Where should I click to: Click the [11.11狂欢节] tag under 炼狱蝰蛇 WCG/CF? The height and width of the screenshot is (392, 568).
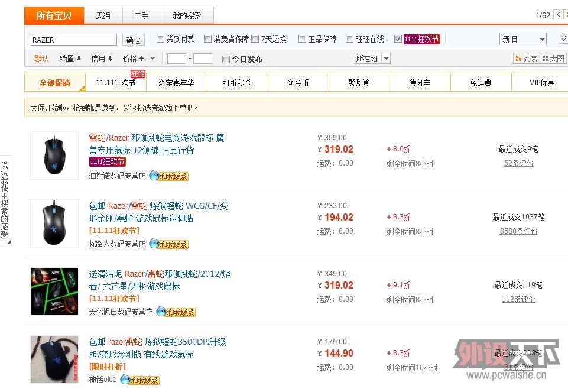115,231
